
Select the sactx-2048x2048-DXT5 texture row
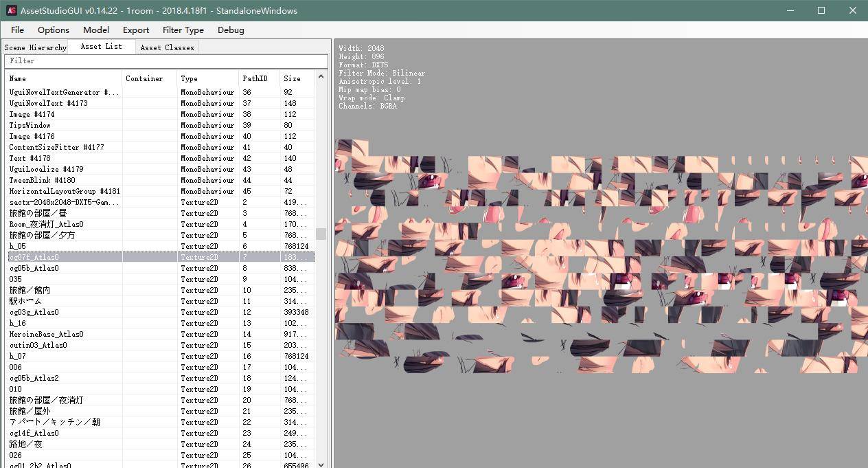(x=160, y=202)
